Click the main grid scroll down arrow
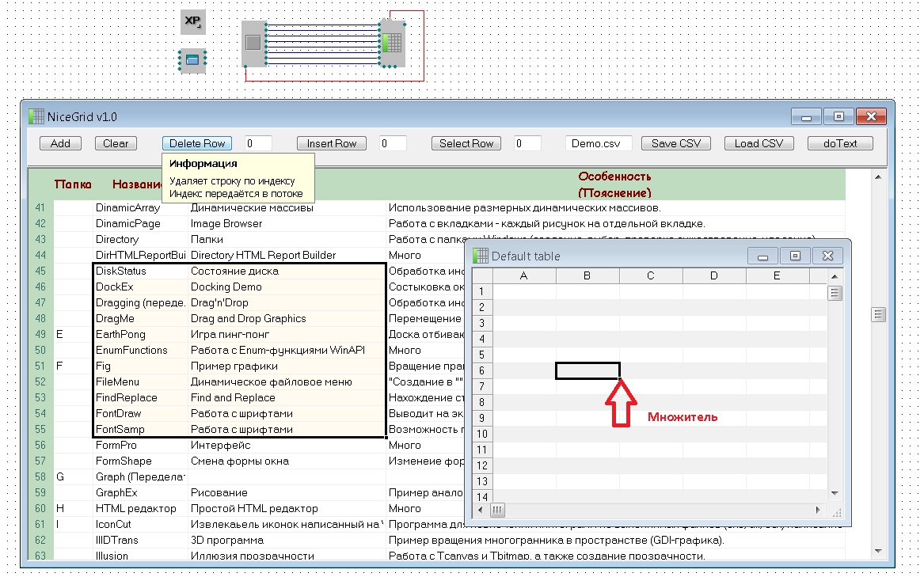Screen dimensions: 924x577 tap(877, 550)
